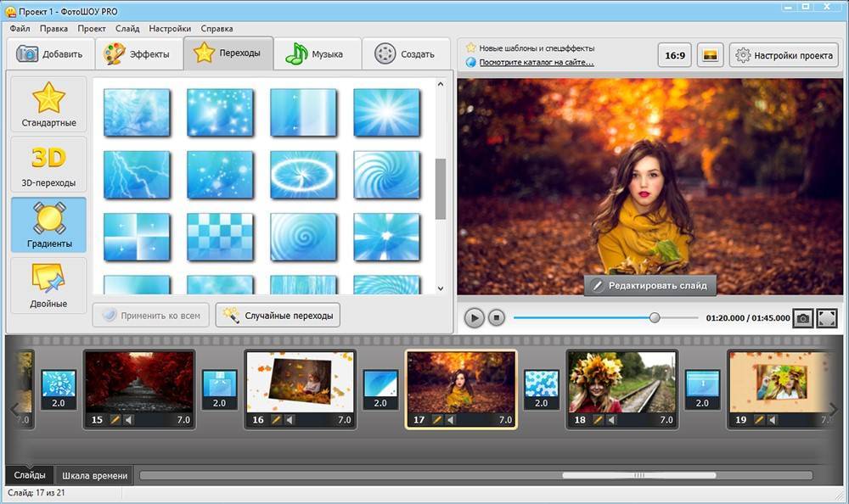Take a snapshot with the camera icon
Image resolution: width=849 pixels, height=504 pixels.
(x=803, y=318)
